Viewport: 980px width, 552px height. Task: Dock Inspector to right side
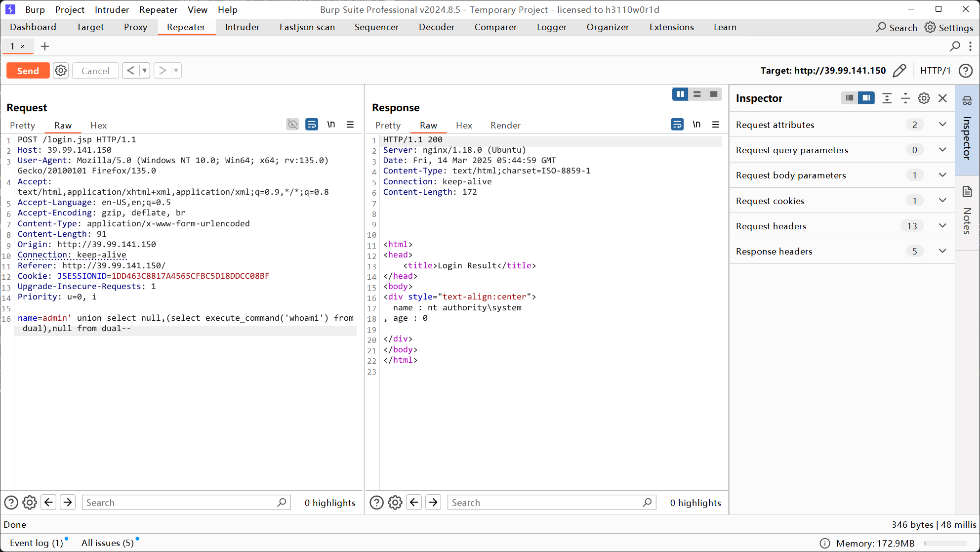(866, 98)
